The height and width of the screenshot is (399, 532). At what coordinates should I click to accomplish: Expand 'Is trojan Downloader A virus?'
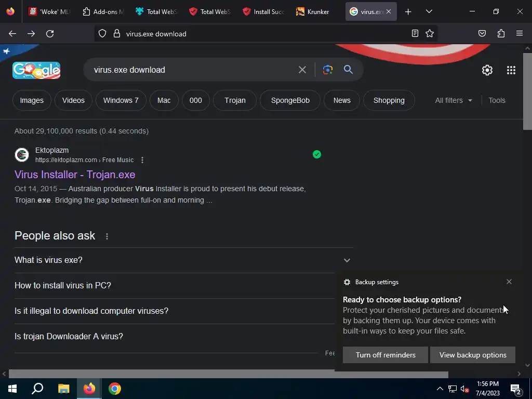[175, 337]
